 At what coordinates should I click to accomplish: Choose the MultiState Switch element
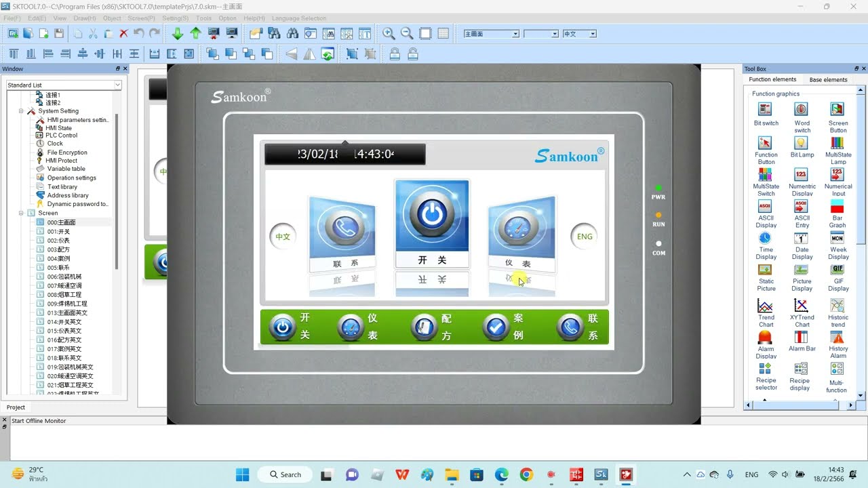pos(766,182)
